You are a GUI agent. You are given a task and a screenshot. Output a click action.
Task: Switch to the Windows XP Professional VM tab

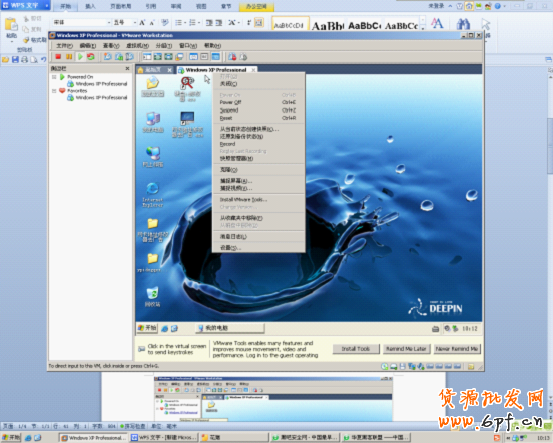216,70
